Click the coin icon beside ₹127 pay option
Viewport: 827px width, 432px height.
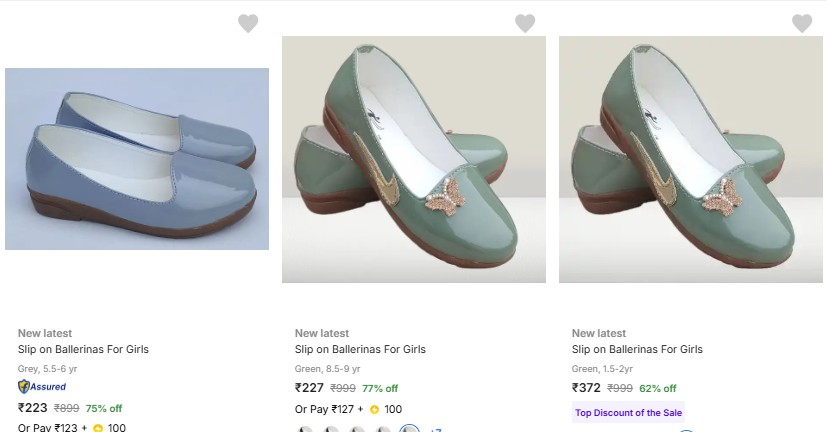click(374, 409)
